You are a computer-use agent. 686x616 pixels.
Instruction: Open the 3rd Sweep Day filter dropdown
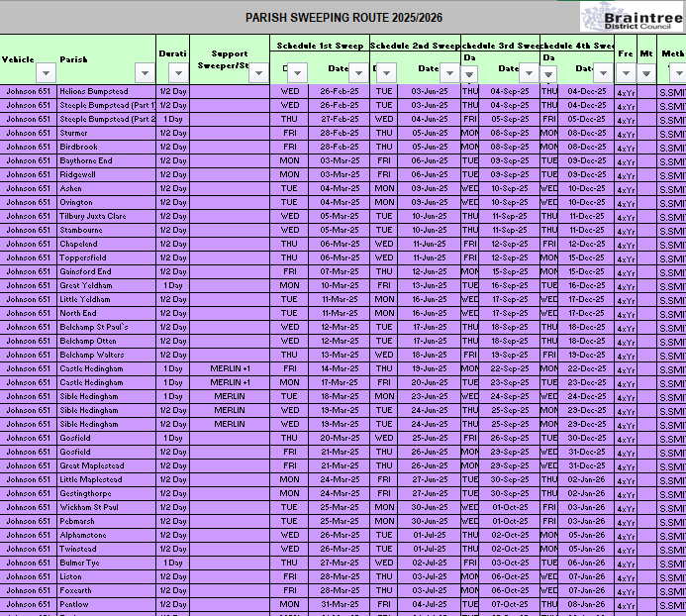469,74
